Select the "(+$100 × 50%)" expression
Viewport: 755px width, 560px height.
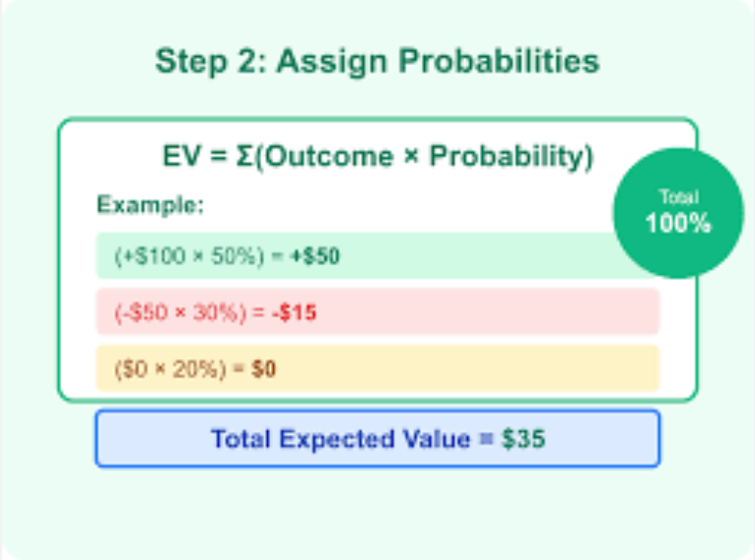point(190,256)
